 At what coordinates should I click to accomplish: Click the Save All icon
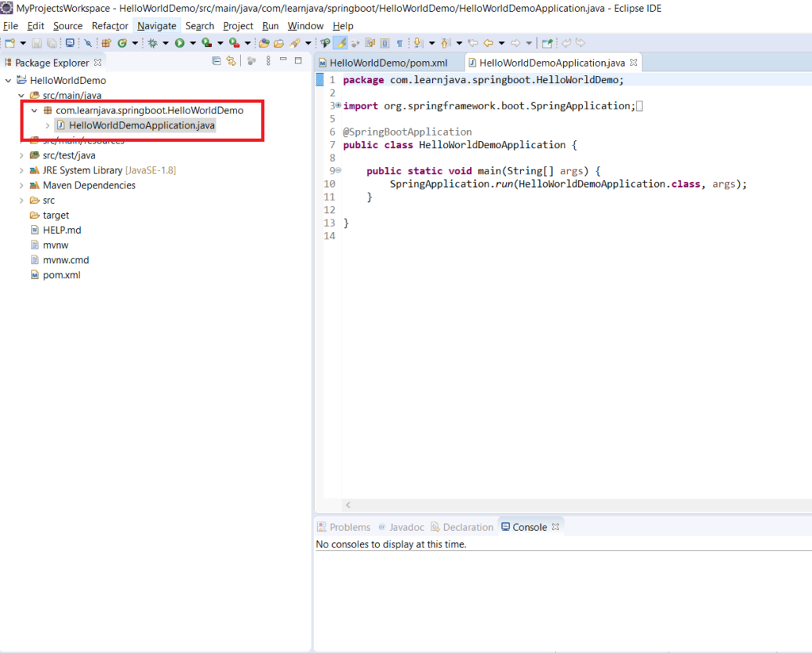click(x=52, y=43)
